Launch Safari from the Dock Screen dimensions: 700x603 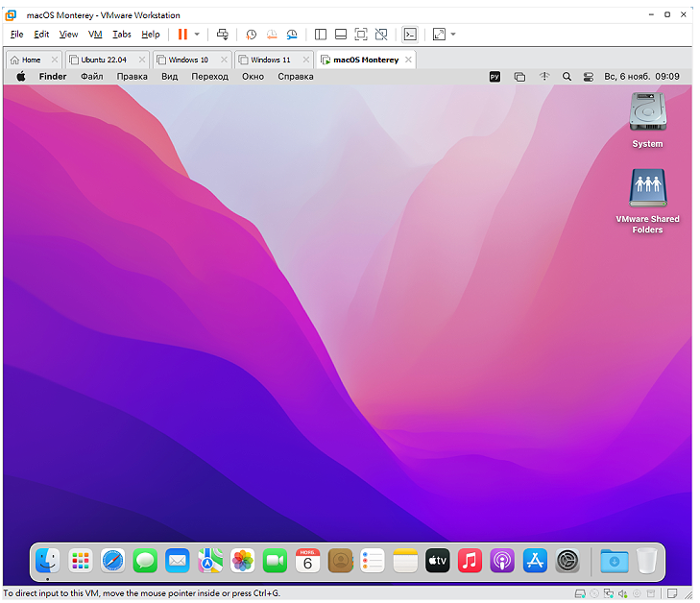click(x=112, y=561)
